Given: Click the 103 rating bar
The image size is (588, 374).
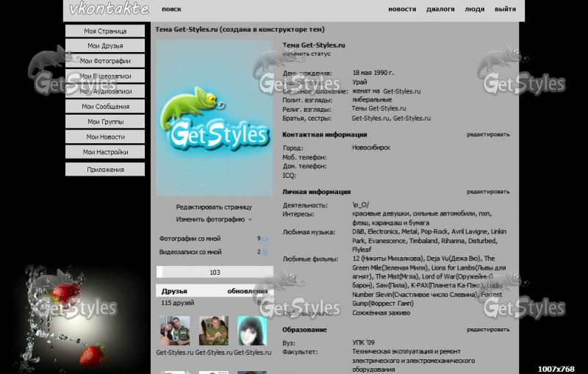Looking at the screenshot, I should (x=215, y=273).
